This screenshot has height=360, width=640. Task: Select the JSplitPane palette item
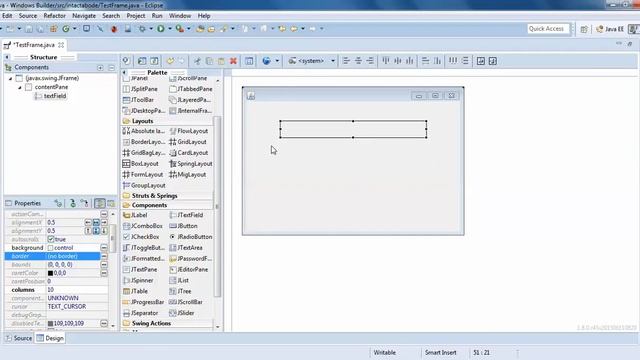point(140,89)
